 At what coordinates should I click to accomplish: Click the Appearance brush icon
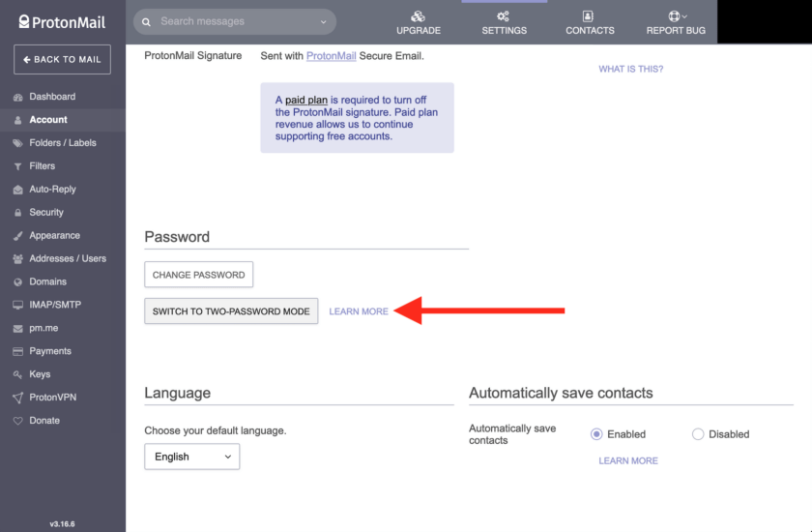tap(18, 236)
